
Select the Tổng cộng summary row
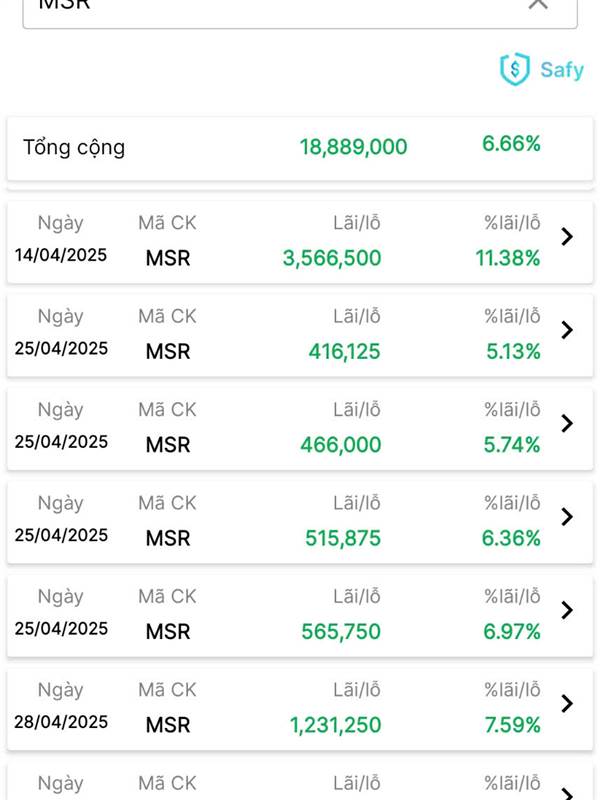300,147
